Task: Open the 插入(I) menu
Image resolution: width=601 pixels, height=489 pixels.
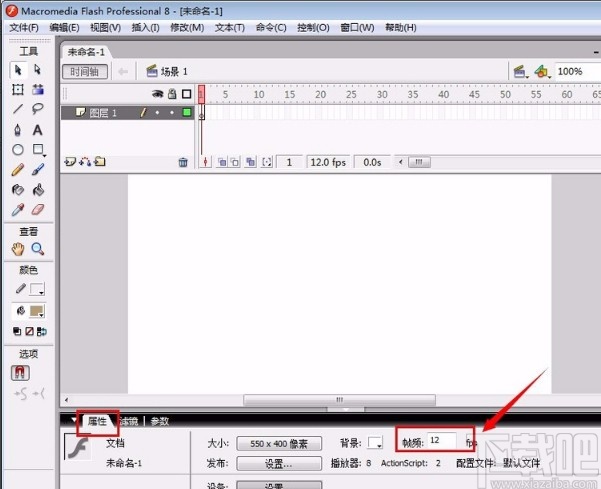Action: click(x=145, y=28)
